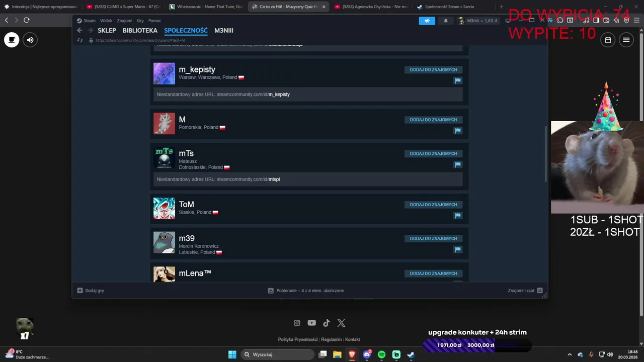The height and width of the screenshot is (362, 644).
Task: Open the Pomoc menu
Action: point(154,21)
